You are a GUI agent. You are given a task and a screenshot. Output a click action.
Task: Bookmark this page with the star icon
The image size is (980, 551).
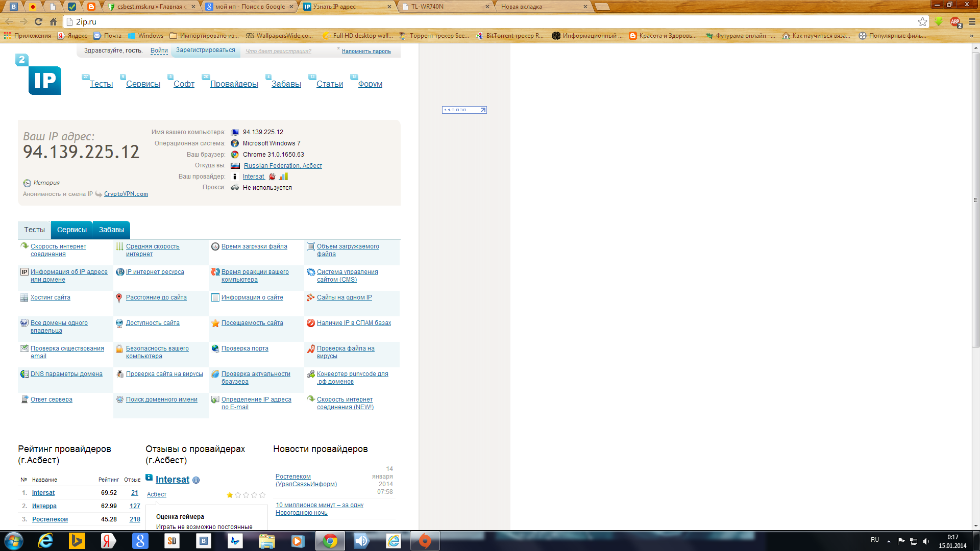(x=922, y=21)
